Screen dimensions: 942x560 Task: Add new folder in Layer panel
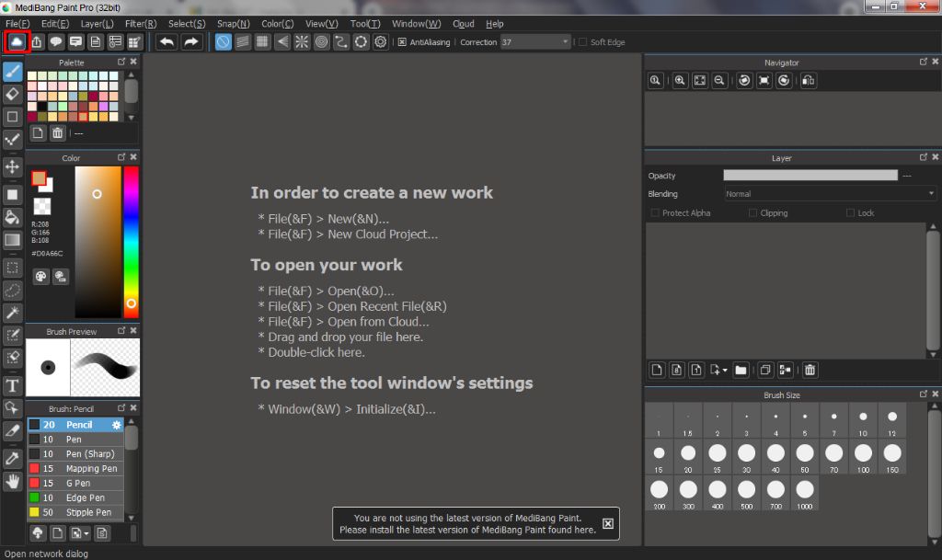click(x=741, y=370)
